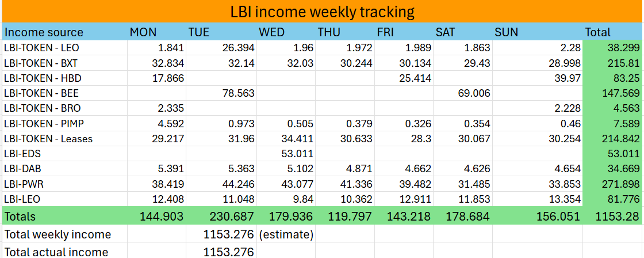The height and width of the screenshot is (258, 644).
Task: Select the 'LBI-TOKEN - Leases' row label
Action: point(64,139)
